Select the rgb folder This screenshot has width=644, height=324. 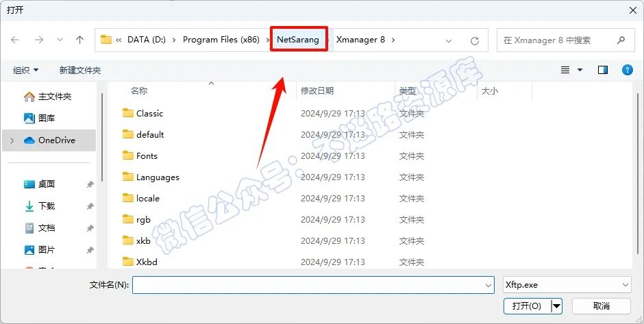tap(143, 220)
